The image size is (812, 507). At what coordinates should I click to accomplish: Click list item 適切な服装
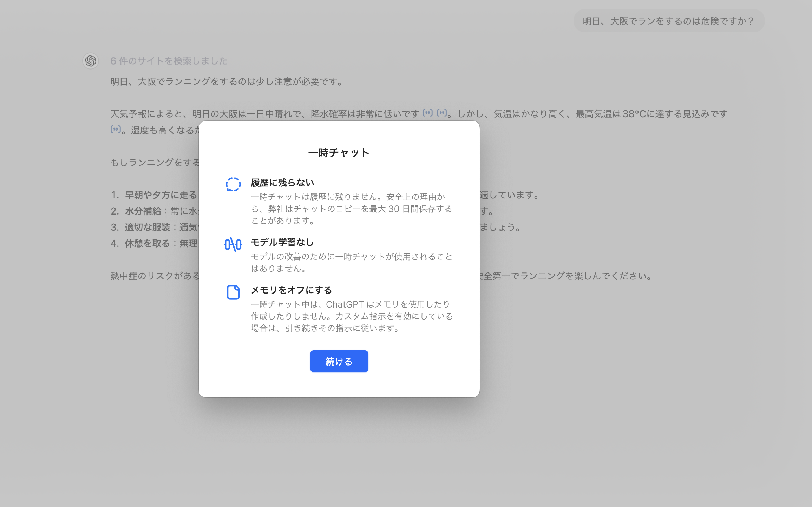(x=148, y=227)
